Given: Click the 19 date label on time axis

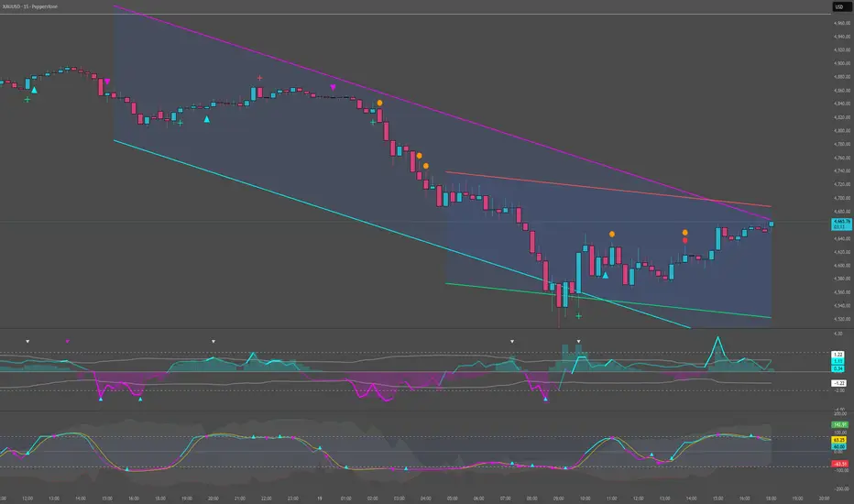Looking at the screenshot, I should [320, 499].
